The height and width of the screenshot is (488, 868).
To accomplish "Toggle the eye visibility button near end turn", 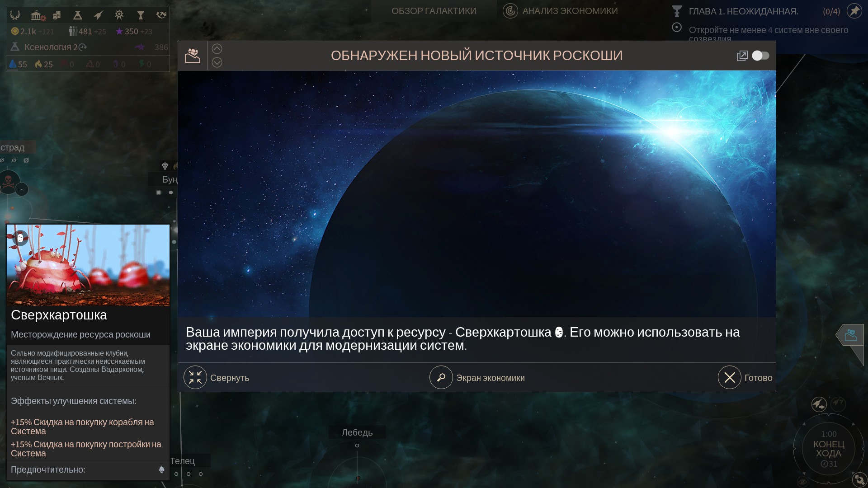I will pos(802,482).
